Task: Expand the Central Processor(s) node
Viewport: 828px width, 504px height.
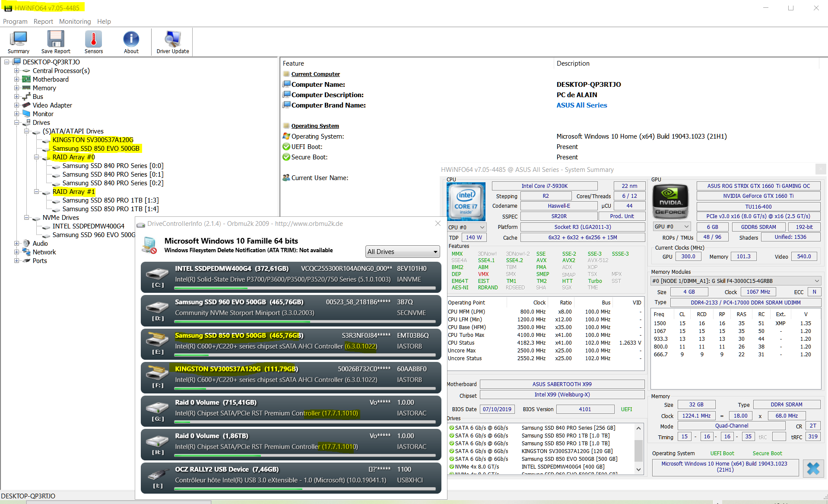Action: click(16, 70)
